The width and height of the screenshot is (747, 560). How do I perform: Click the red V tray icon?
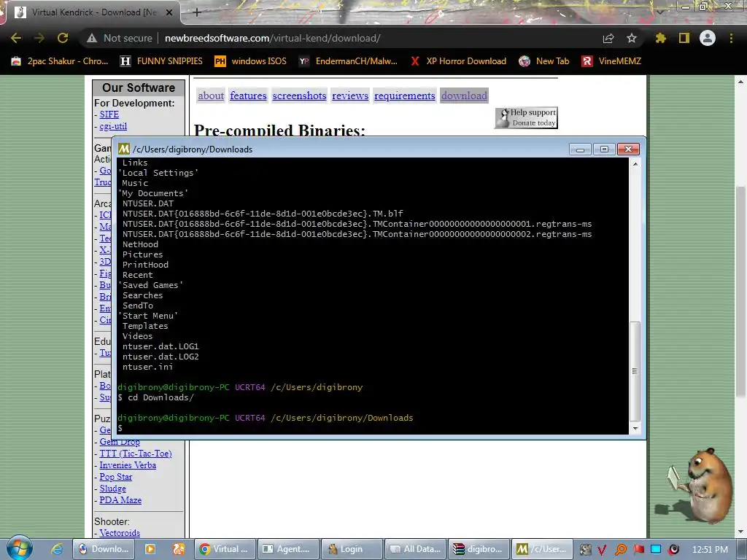tap(602, 550)
